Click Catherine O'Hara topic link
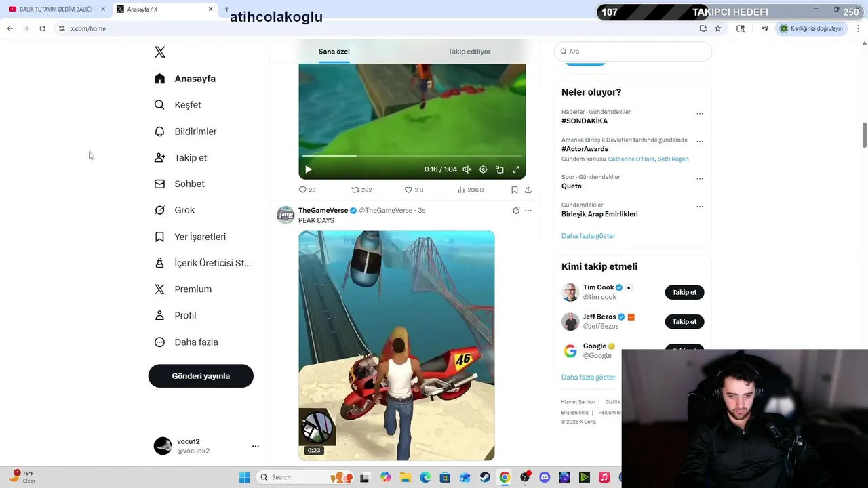 631,159
